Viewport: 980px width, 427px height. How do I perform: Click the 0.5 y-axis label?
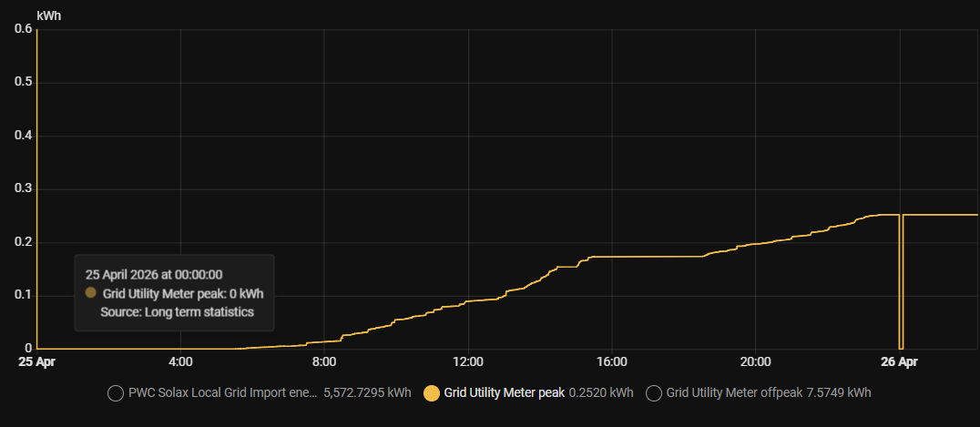(x=23, y=83)
